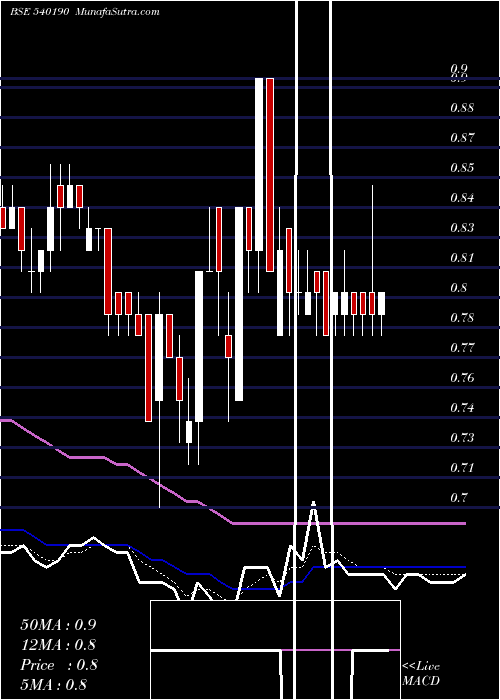This screenshot has width=500, height=700.
Task: Click the 0.88 price axis label
Action: pos(462,108)
